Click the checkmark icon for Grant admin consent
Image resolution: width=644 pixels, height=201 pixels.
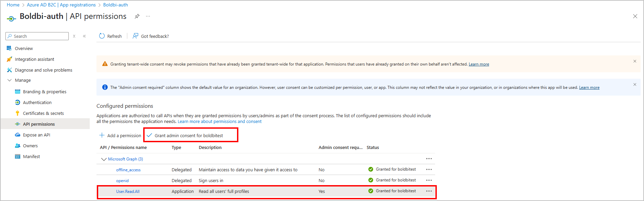coord(149,135)
